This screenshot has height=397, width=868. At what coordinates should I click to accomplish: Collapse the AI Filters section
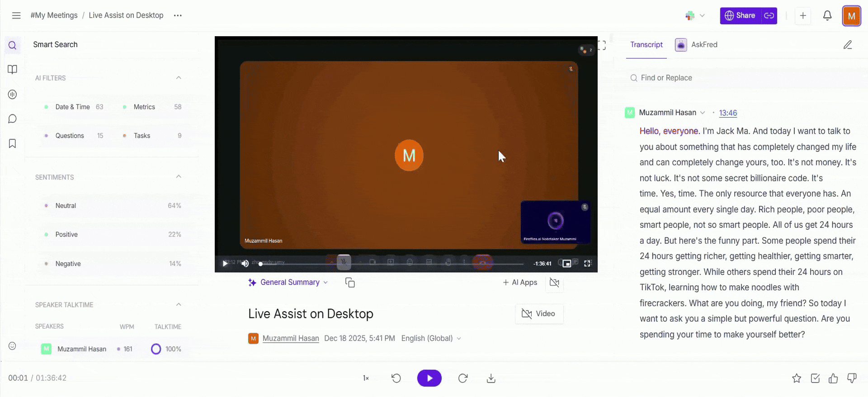pyautogui.click(x=179, y=78)
